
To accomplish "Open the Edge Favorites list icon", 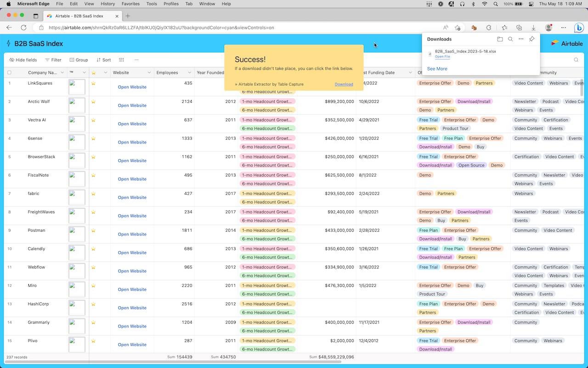I will 504,28.
